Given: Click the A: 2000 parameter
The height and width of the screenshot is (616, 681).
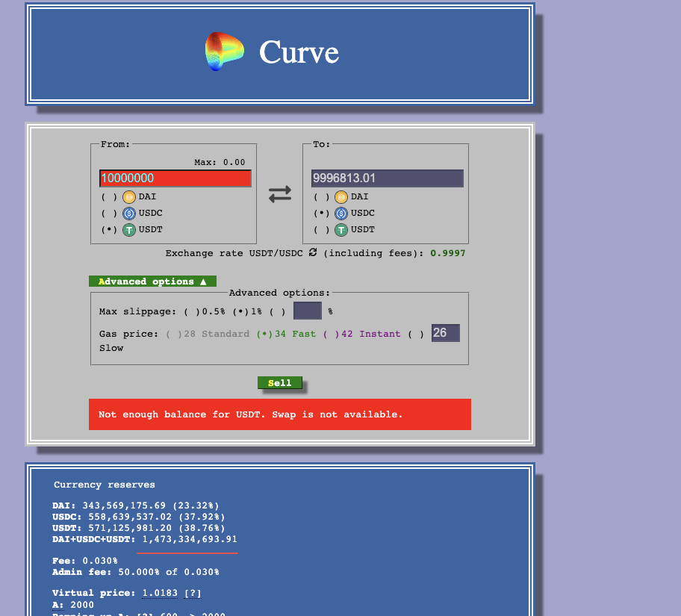Looking at the screenshot, I should 73,605.
